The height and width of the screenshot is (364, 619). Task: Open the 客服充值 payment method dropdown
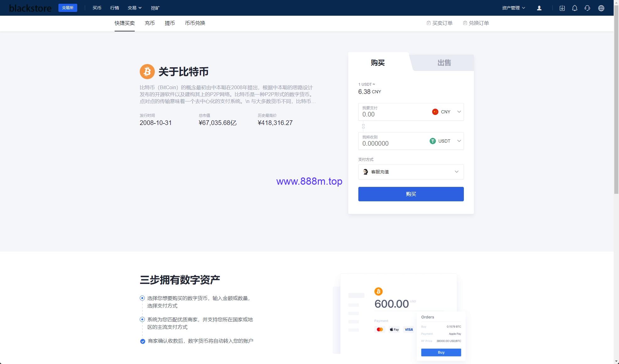coord(411,172)
